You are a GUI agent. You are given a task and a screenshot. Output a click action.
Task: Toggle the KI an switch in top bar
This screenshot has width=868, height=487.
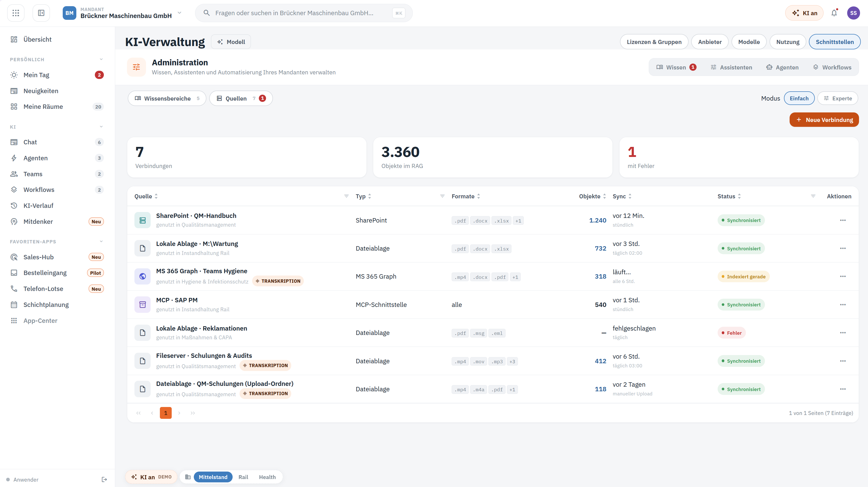(804, 13)
